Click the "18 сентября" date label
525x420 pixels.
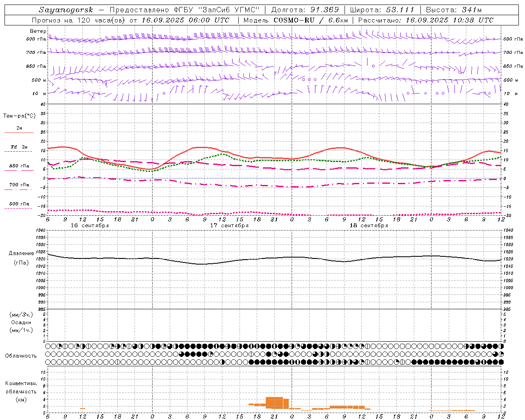369,226
